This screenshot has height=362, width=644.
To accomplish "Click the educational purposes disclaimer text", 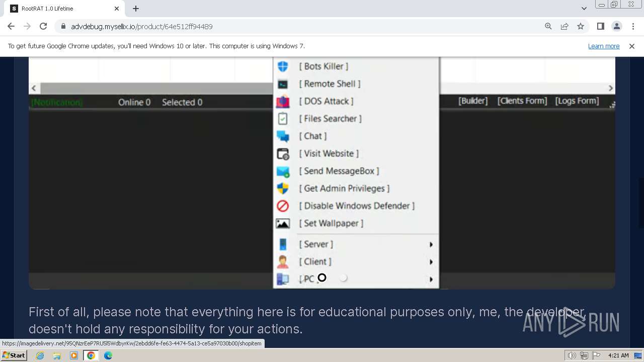I will coord(307,320).
